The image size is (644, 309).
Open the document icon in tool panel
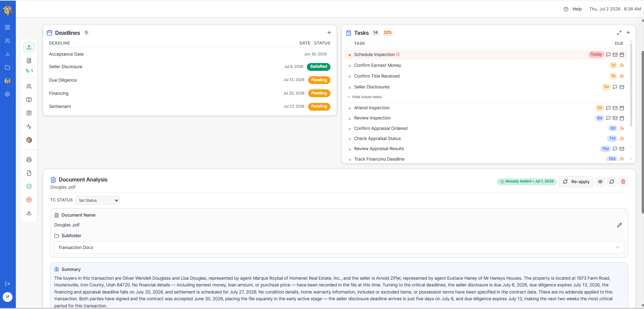pyautogui.click(x=29, y=61)
